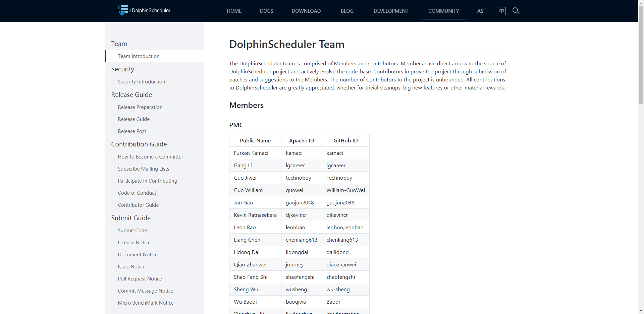
Task: Open Subscribe Mailing Lists link
Action: click(143, 169)
